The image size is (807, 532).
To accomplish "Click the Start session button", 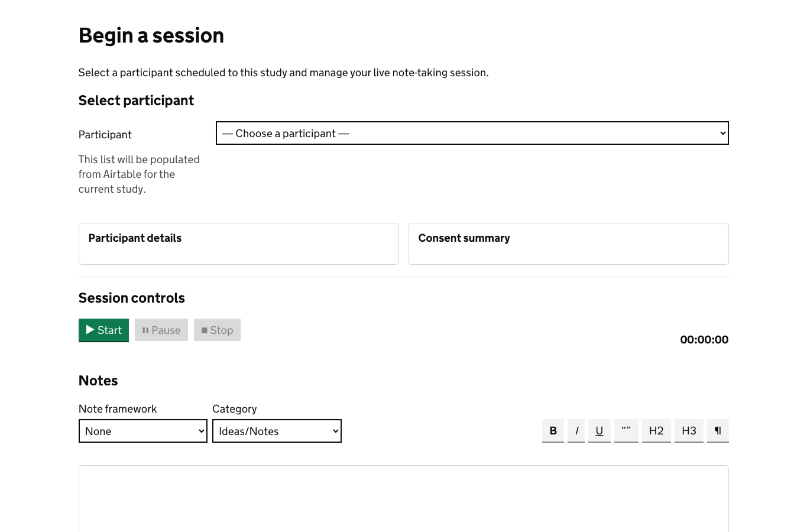I will [x=103, y=330].
